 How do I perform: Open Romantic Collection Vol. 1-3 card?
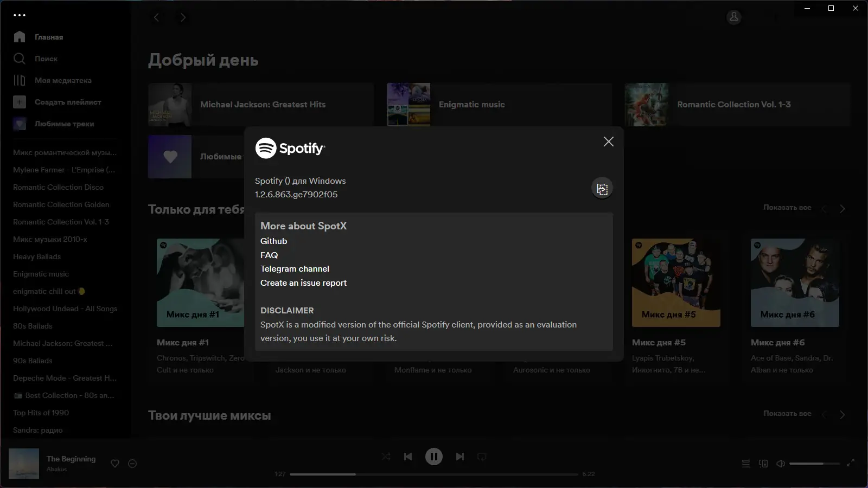click(738, 105)
